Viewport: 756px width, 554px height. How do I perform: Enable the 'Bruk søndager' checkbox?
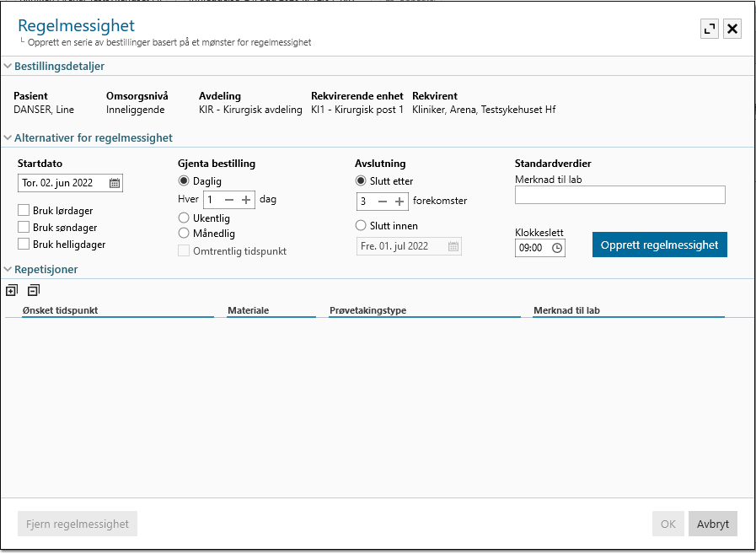pyautogui.click(x=24, y=228)
